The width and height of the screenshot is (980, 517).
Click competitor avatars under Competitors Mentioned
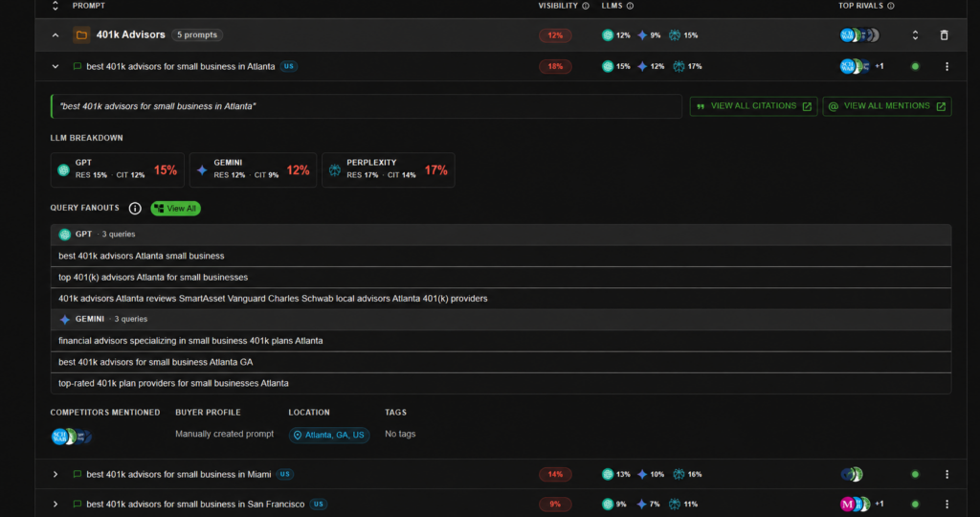click(71, 437)
